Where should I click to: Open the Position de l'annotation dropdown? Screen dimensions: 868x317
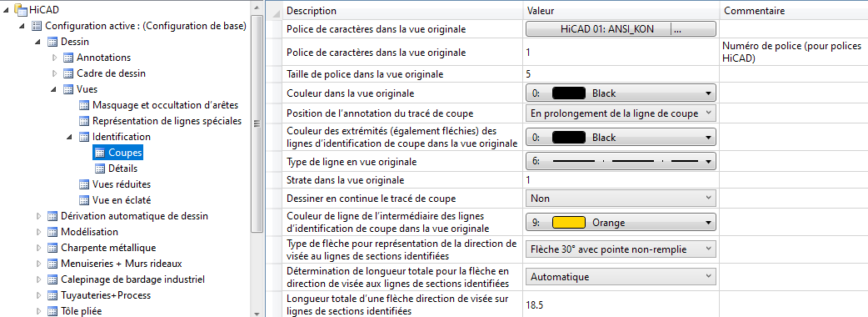[621, 113]
